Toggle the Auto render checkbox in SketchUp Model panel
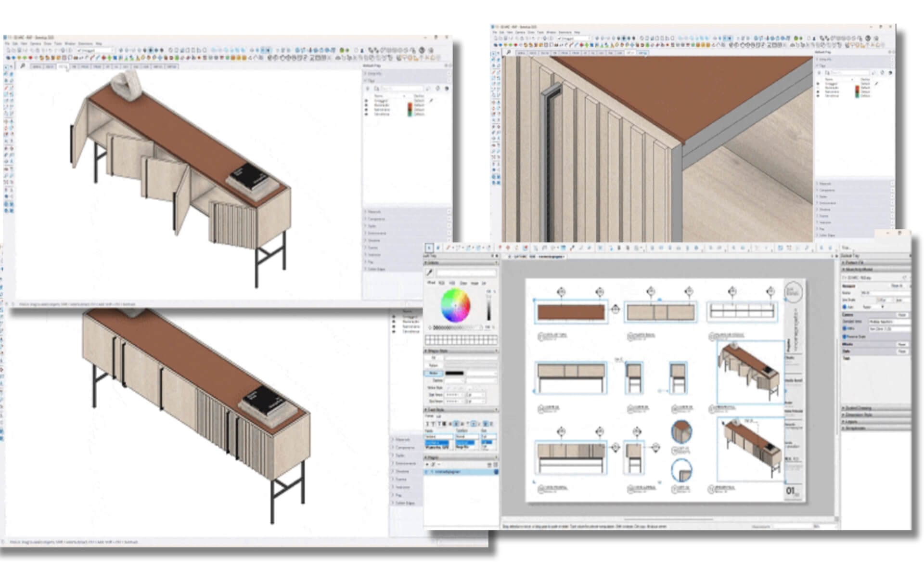 pyautogui.click(x=845, y=307)
